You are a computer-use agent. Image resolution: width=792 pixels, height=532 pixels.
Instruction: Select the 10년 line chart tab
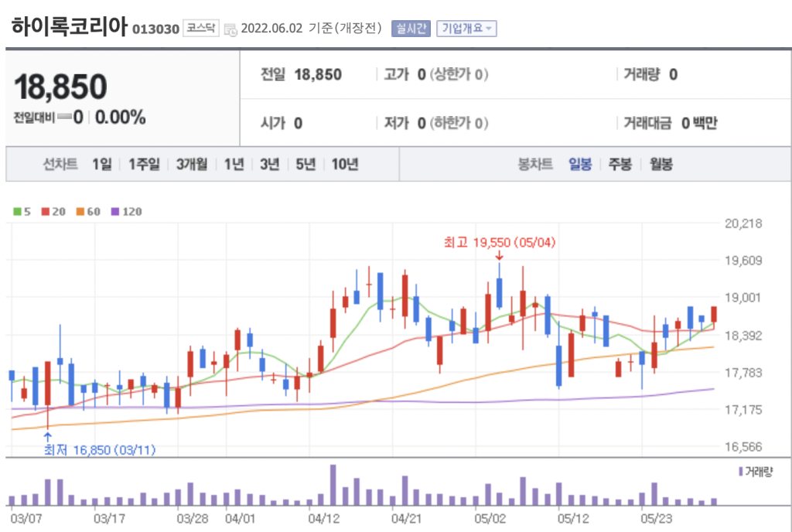click(x=345, y=164)
